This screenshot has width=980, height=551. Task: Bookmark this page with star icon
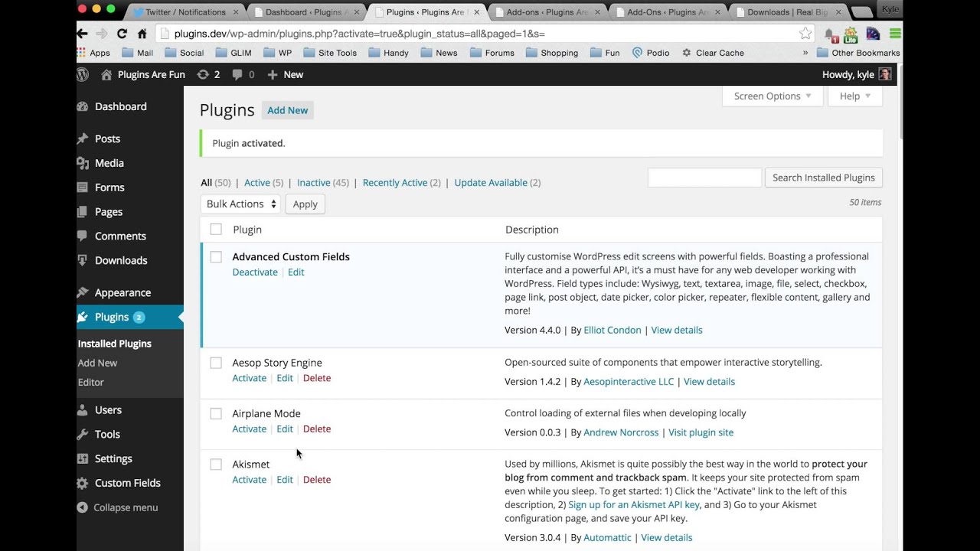click(805, 34)
